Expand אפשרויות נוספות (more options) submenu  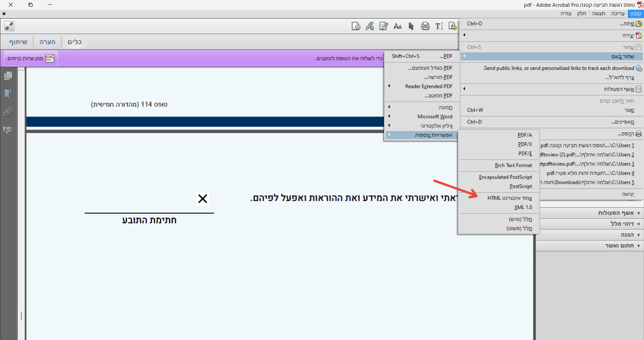click(x=421, y=135)
